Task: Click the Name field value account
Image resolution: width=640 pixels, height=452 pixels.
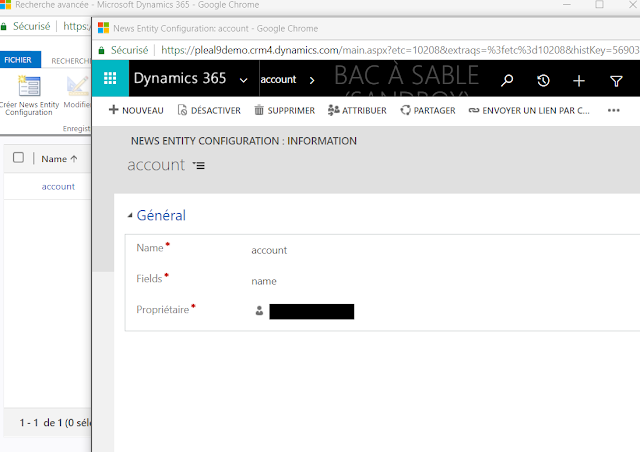Action: click(269, 250)
